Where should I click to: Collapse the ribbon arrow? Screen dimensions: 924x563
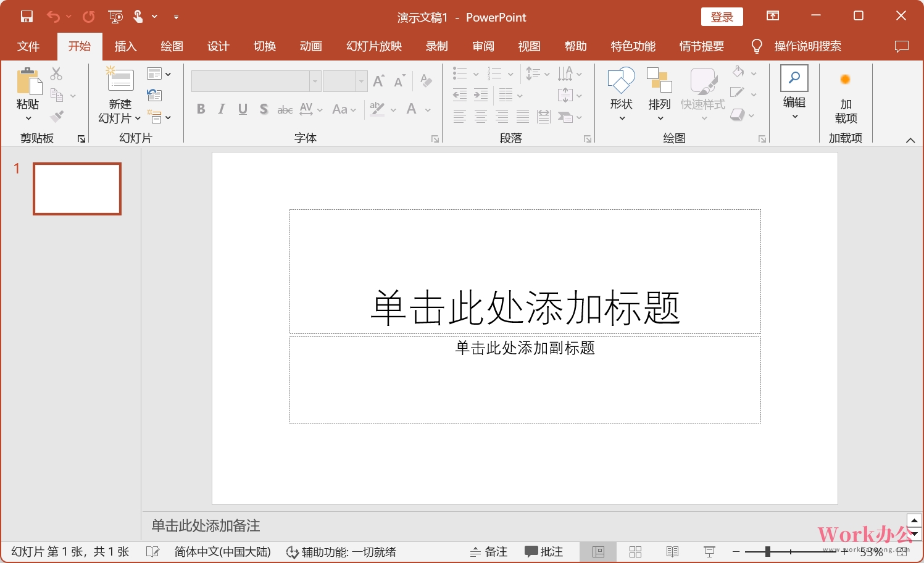pyautogui.click(x=910, y=140)
